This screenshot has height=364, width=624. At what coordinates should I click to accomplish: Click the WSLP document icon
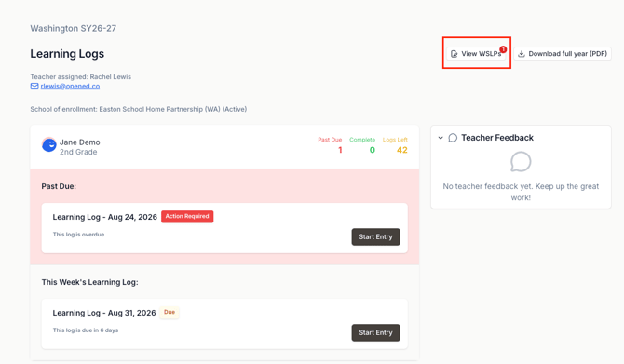[x=454, y=54]
